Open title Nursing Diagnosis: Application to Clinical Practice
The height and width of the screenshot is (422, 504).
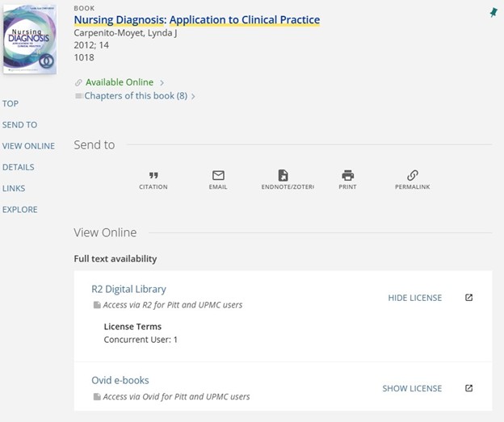pyautogui.click(x=197, y=19)
